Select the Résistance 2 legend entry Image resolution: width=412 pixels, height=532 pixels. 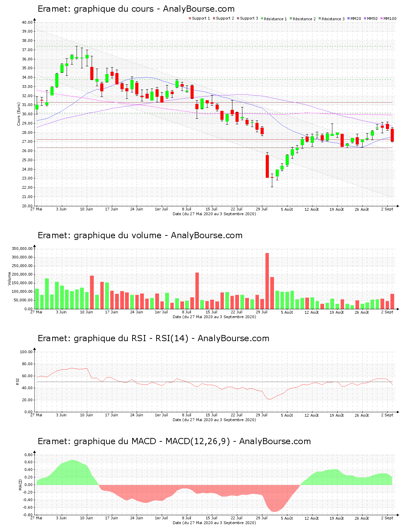303,19
